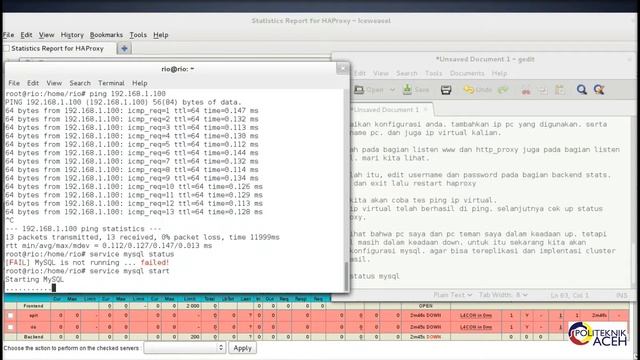Click the Paste clipboard icon in gedit
Viewport: 640px width, 360px height.
(x=560, y=90)
